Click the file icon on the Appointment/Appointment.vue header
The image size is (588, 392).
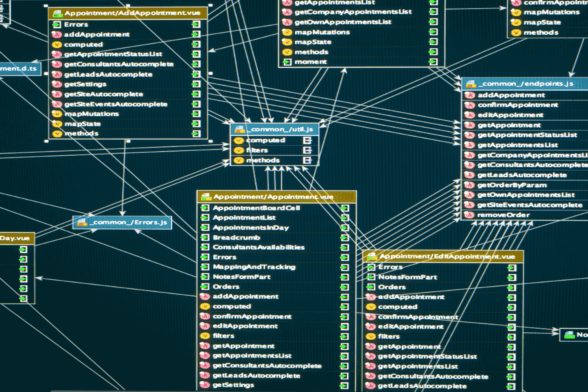click(206, 197)
